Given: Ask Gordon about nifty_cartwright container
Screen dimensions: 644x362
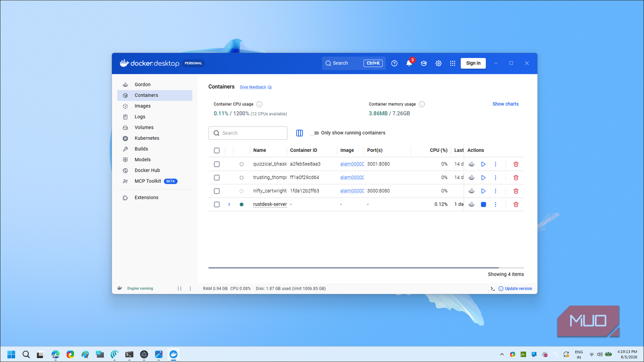Looking at the screenshot, I should point(471,191).
